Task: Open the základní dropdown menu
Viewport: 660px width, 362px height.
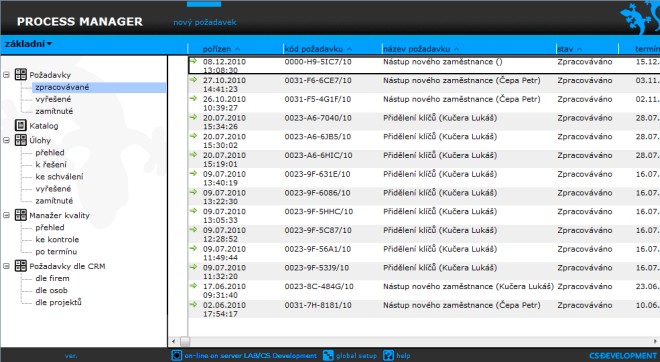Action: click(x=28, y=44)
